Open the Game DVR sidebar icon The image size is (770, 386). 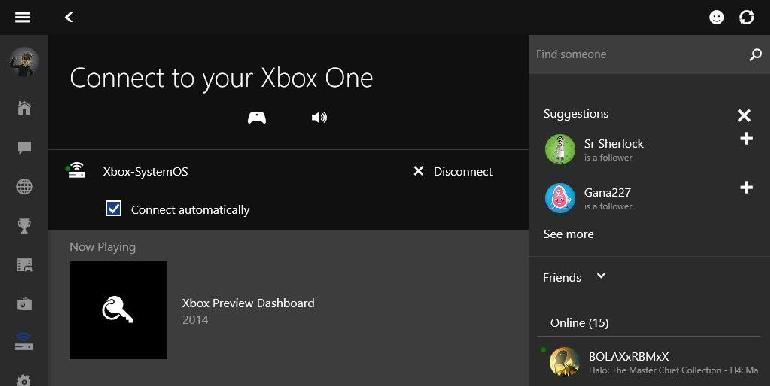[x=24, y=265]
